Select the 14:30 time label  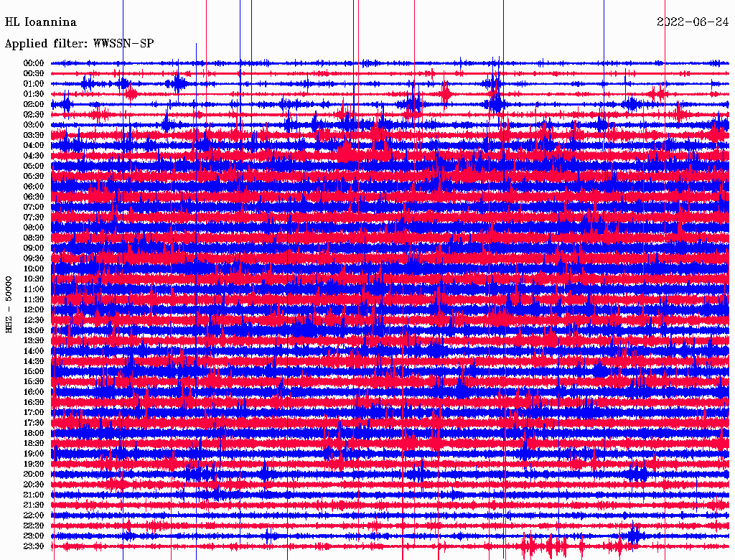click(x=33, y=362)
